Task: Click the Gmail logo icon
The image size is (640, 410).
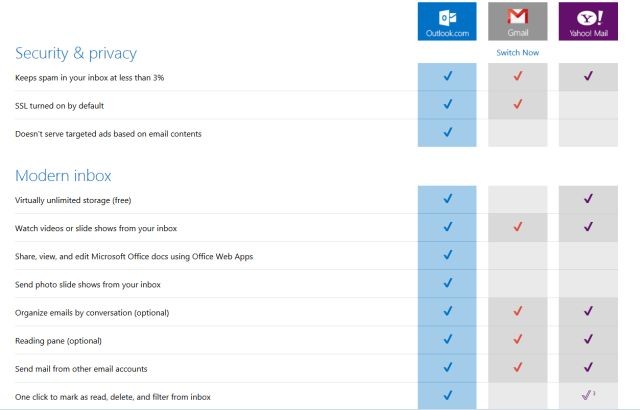Action: [517, 18]
